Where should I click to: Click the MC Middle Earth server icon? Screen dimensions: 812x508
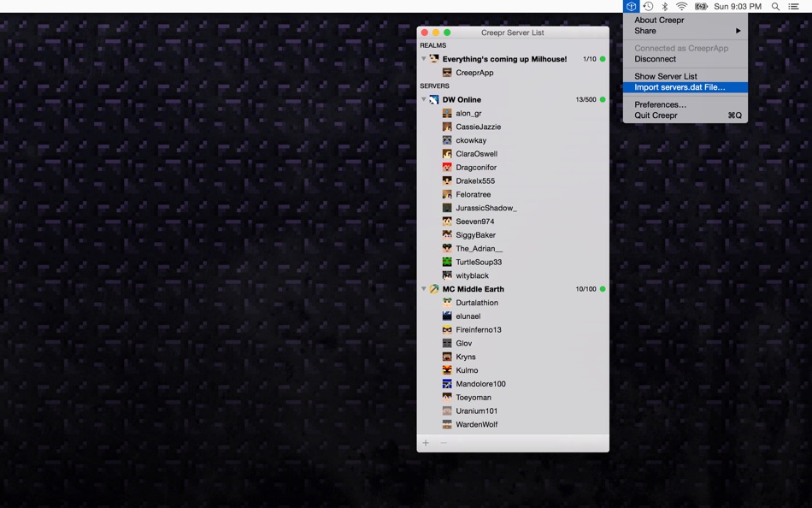click(x=433, y=289)
